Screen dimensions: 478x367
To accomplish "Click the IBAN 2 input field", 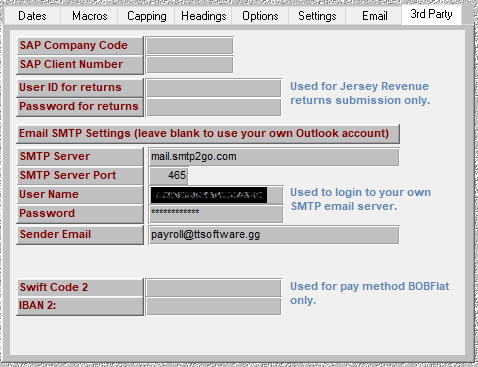I will coord(214,306).
